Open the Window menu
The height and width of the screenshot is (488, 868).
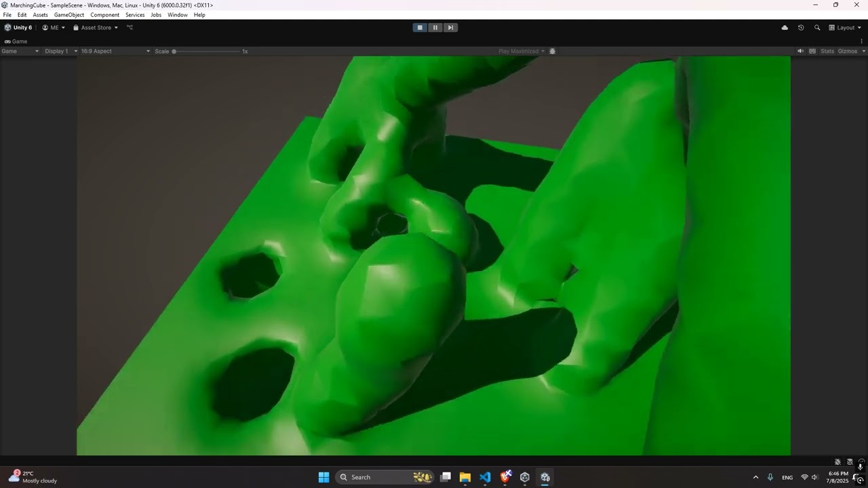(x=178, y=15)
